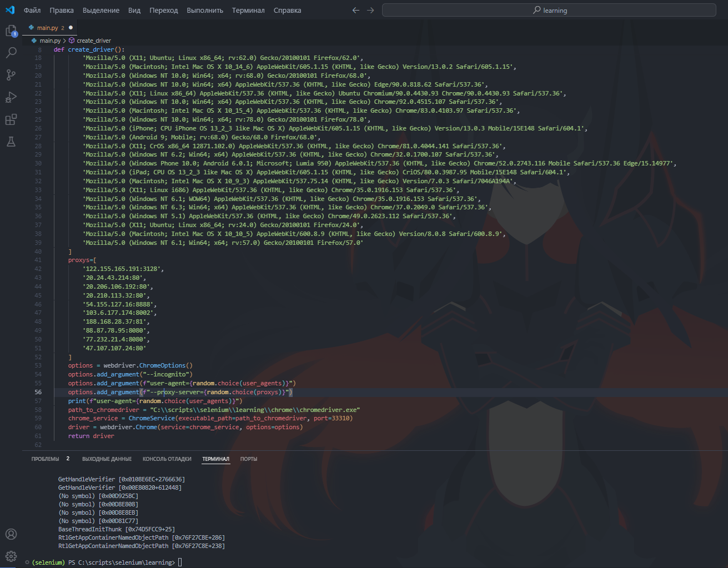Open the Testing flask icon
The width and height of the screenshot is (728, 568).
pos(11,142)
